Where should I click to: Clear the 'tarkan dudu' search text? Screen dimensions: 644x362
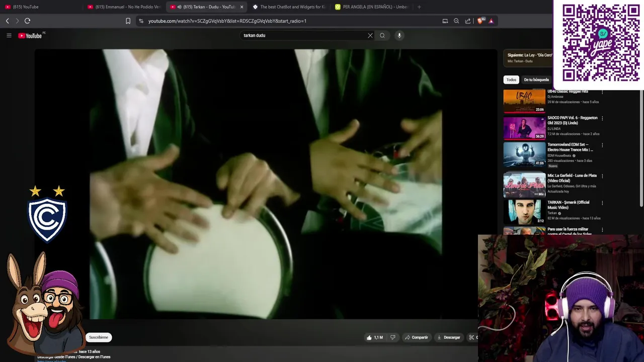point(370,36)
